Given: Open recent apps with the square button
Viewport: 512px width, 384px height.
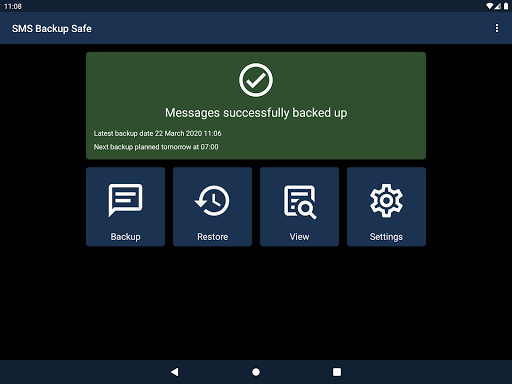Looking at the screenshot, I should [x=337, y=372].
